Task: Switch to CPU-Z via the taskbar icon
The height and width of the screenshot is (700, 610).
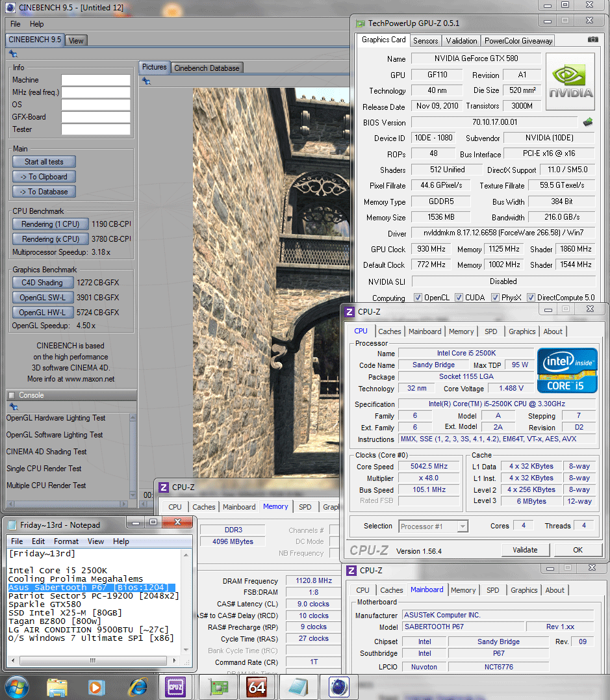Action: pos(175,688)
